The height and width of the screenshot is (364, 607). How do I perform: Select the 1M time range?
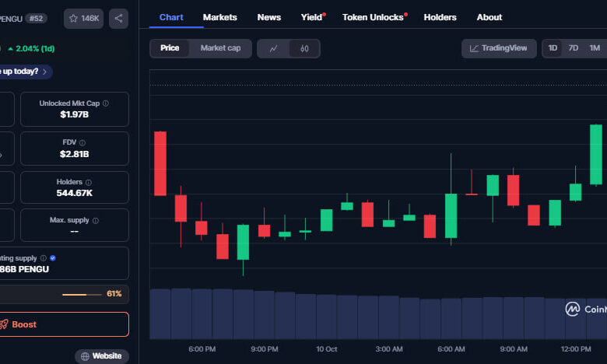pos(595,48)
